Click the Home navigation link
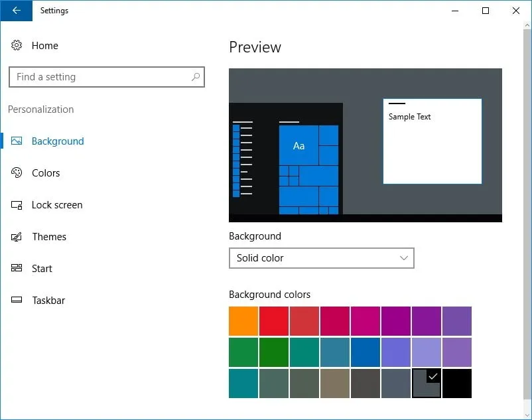Image resolution: width=532 pixels, height=420 pixels. 44,45
